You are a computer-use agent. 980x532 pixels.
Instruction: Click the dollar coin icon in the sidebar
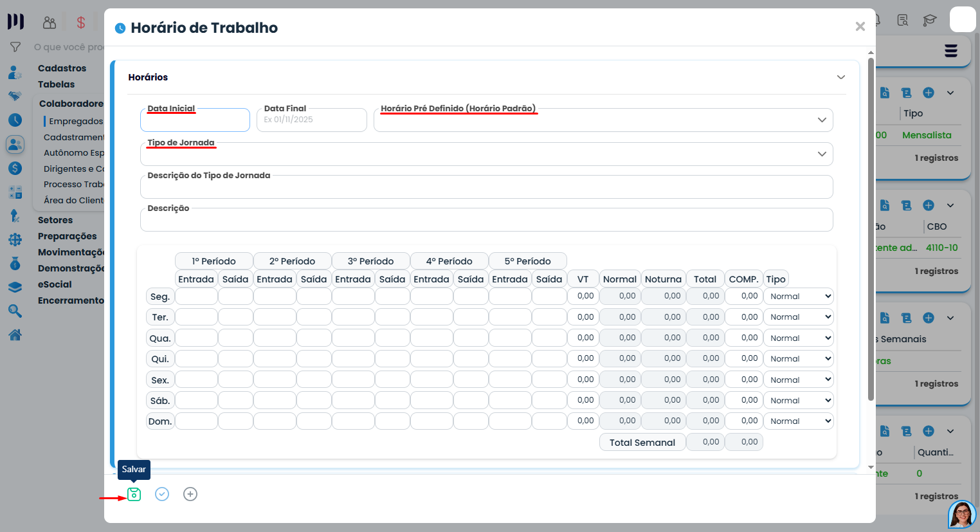point(15,169)
